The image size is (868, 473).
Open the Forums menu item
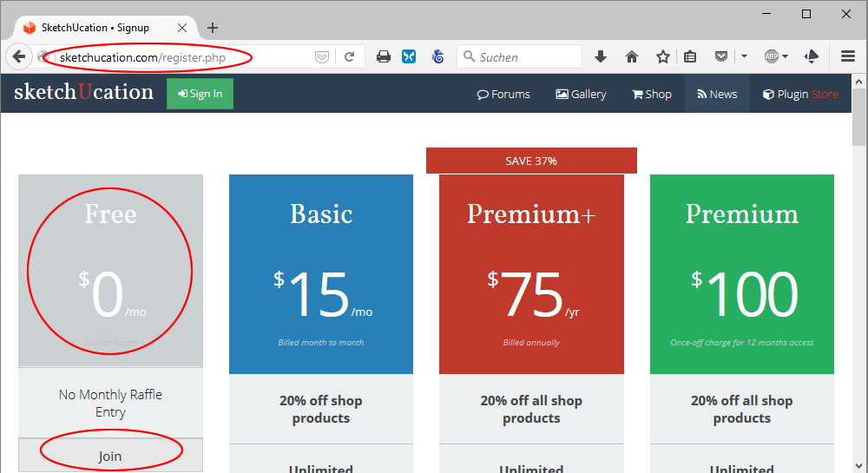(x=503, y=94)
